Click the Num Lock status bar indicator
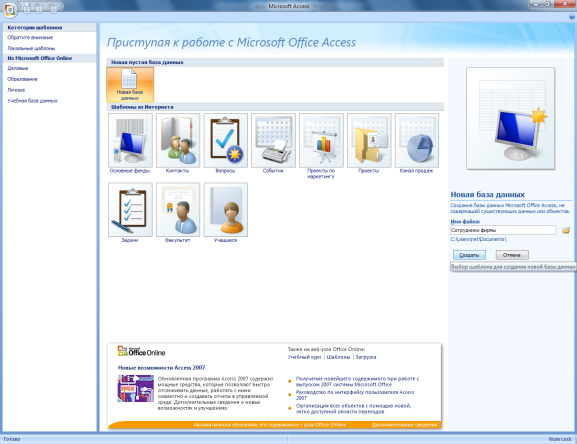This screenshot has width=577, height=444. point(560,439)
